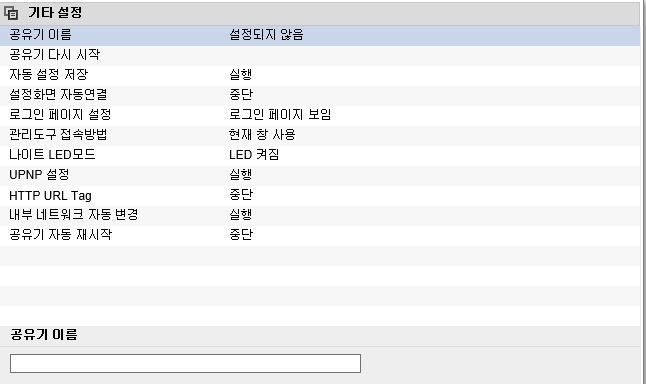Select the HTTP URL Tag row
This screenshot has width=646, height=384.
point(320,195)
